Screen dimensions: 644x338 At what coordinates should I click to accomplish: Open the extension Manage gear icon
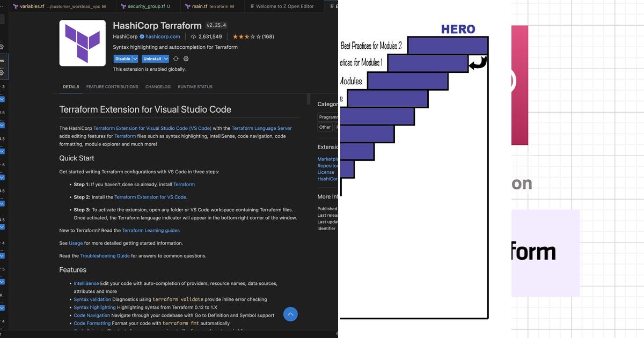pyautogui.click(x=186, y=59)
